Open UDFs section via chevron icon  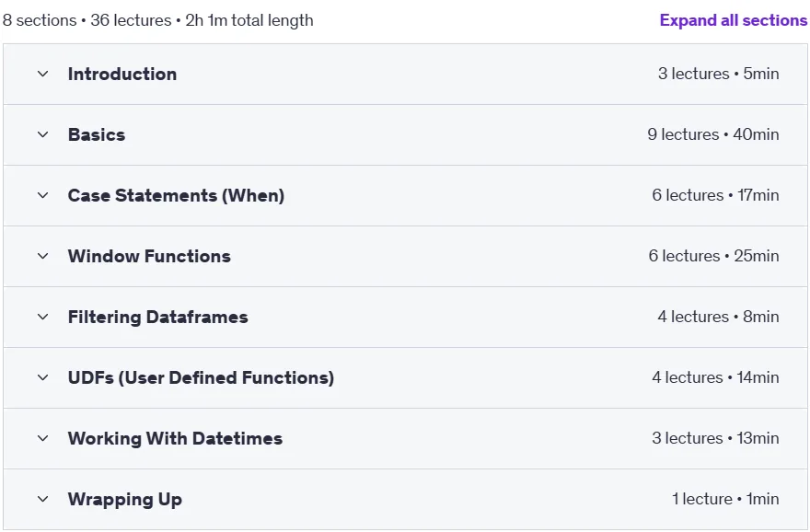[x=43, y=377]
